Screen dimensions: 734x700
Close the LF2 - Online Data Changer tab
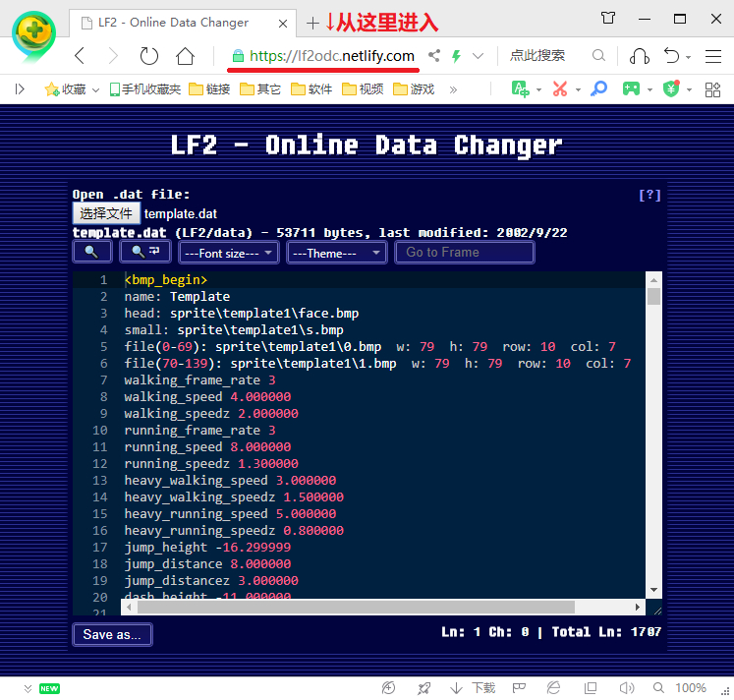click(x=283, y=24)
